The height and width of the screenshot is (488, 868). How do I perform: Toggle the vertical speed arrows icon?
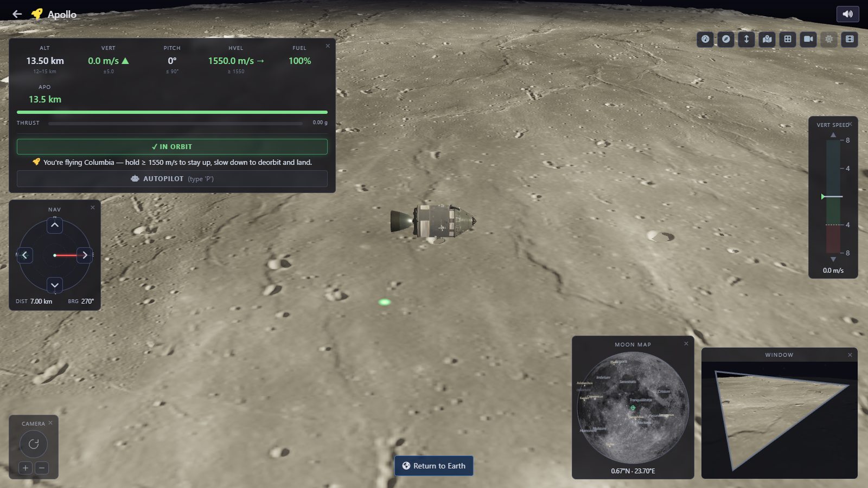[x=746, y=39]
